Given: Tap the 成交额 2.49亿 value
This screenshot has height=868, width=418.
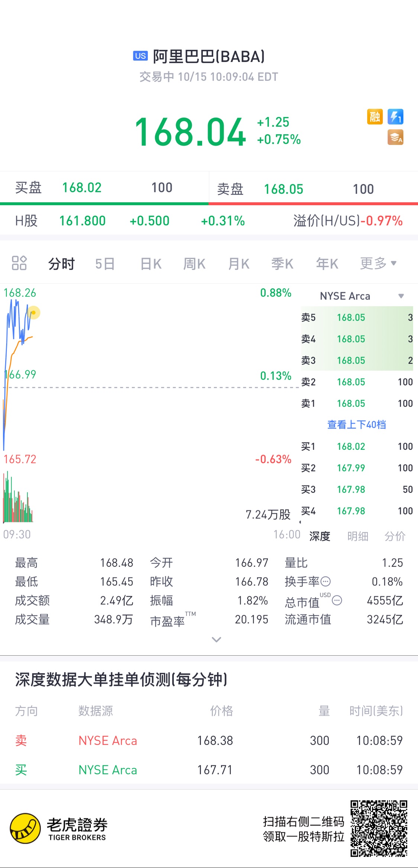Looking at the screenshot, I should coord(117,600).
